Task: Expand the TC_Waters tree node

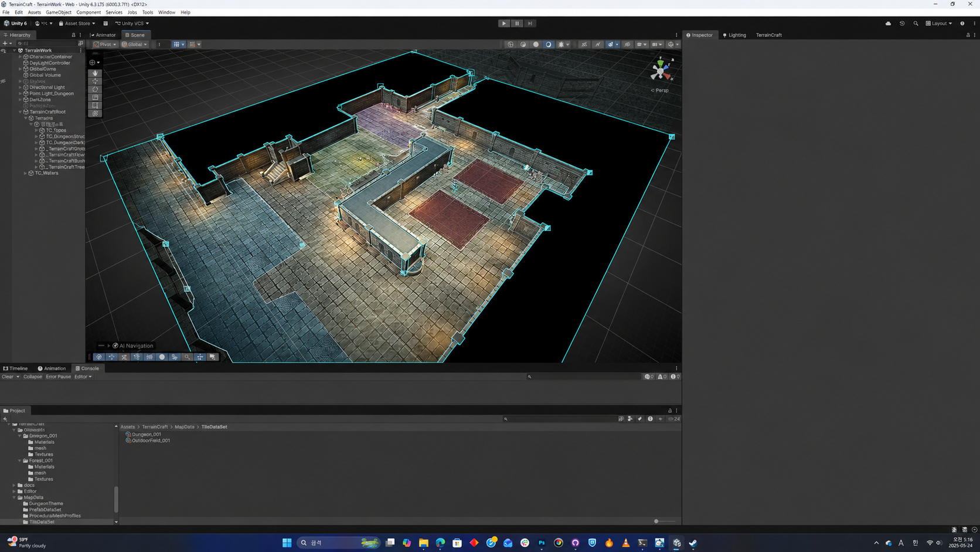Action: [x=25, y=173]
